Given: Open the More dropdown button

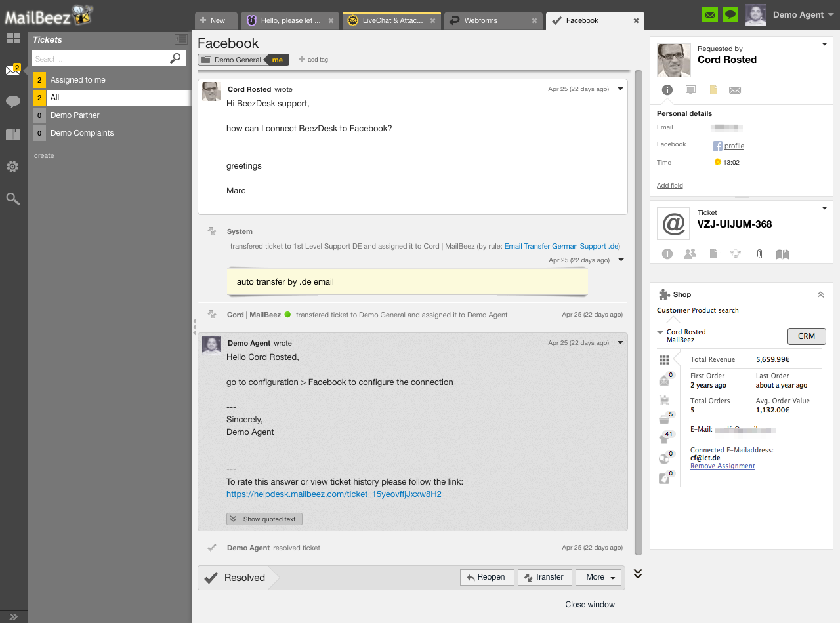Looking at the screenshot, I should point(598,578).
